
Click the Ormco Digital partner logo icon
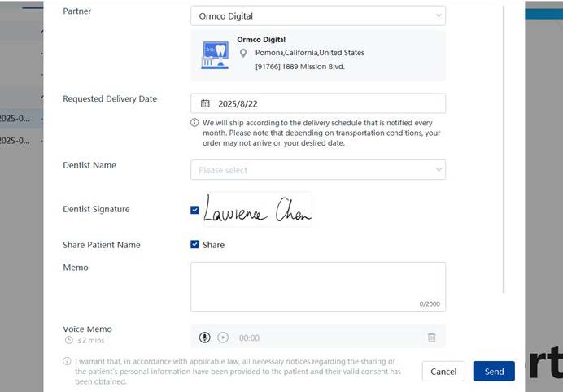(x=215, y=54)
